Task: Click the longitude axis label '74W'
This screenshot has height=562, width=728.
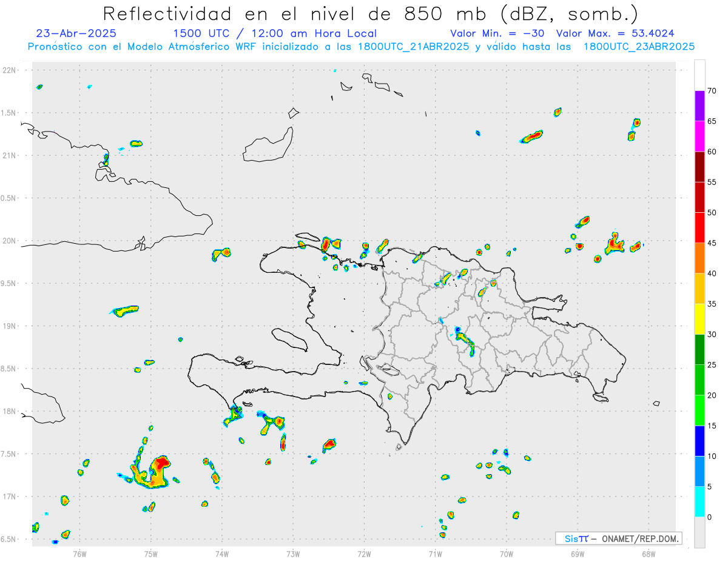Action: (x=222, y=554)
